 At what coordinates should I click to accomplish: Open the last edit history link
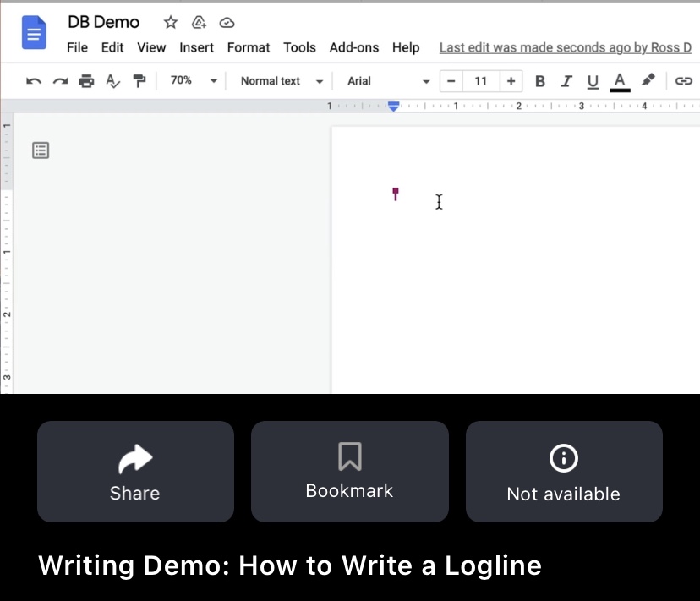565,47
